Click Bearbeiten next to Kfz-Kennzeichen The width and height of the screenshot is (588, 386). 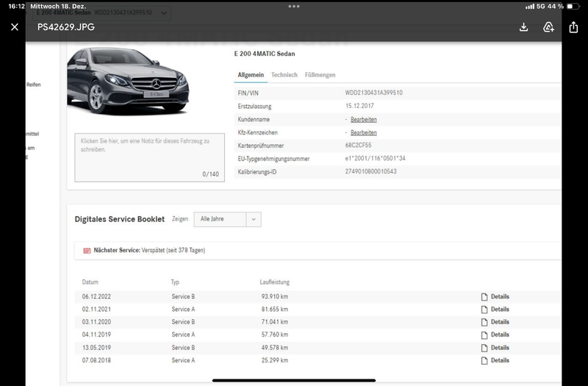[363, 133]
